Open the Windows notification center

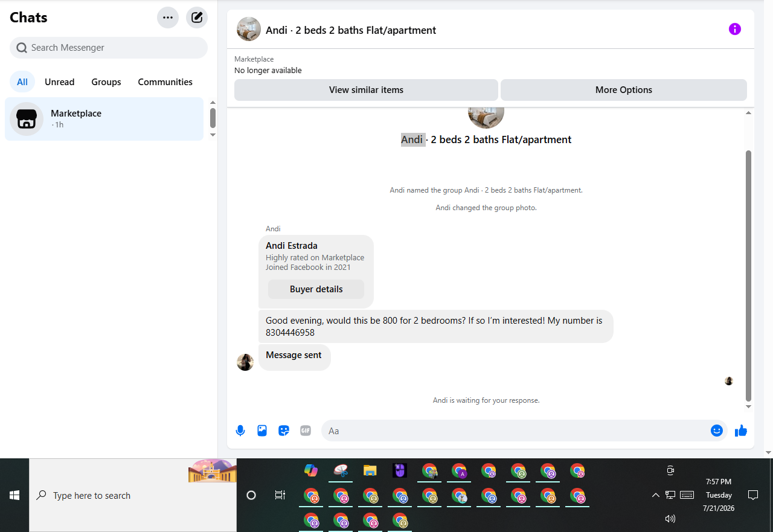[753, 495]
